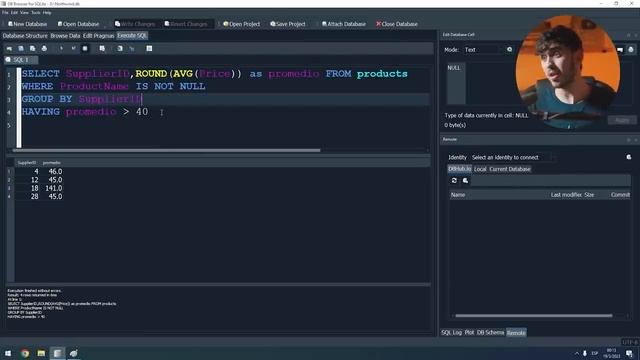Screen dimensions: 640x360
Task: Switch to Database Structure tab
Action: click(25, 36)
